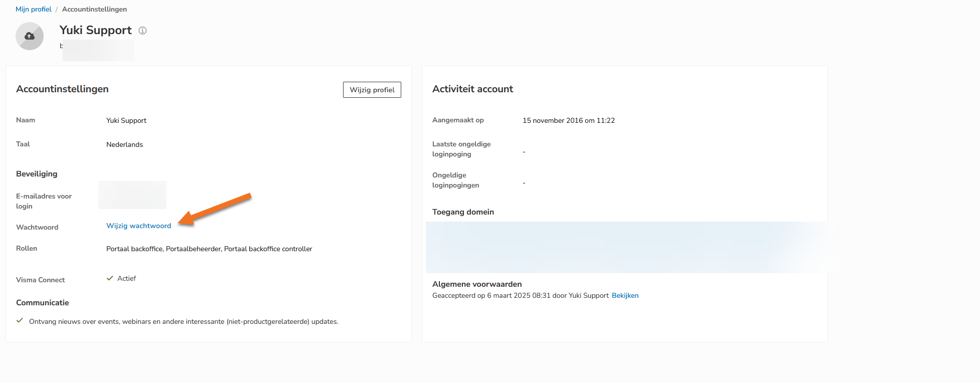Screen dimensions: 980x383
Task: Open the info icon beside Yuki Support
Action: tap(142, 31)
